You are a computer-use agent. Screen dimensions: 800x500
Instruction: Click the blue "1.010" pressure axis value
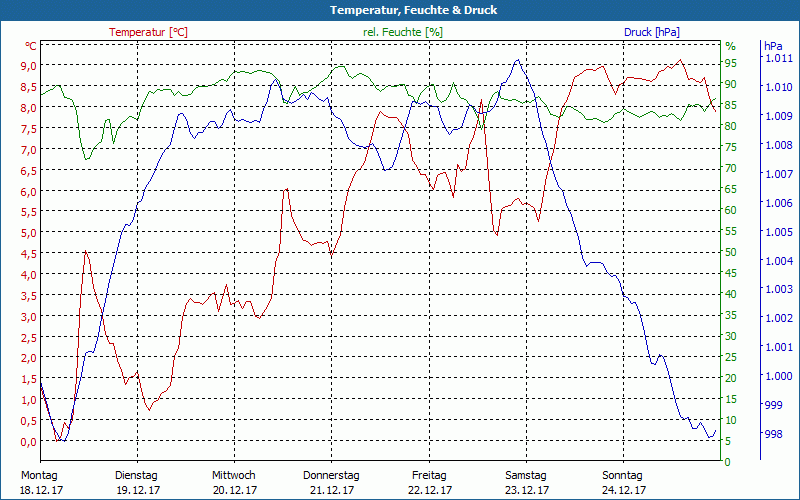point(779,87)
